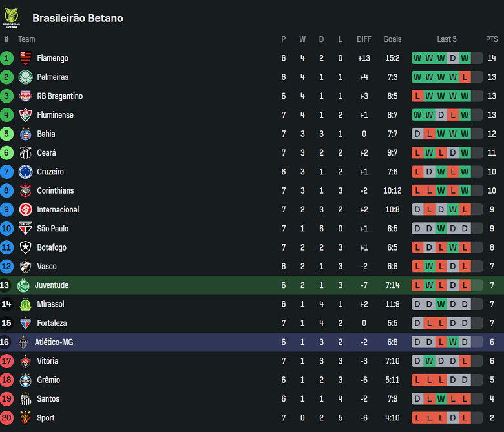Click the Botafogo team crest
Screen dimensions: 504x432
point(26,247)
